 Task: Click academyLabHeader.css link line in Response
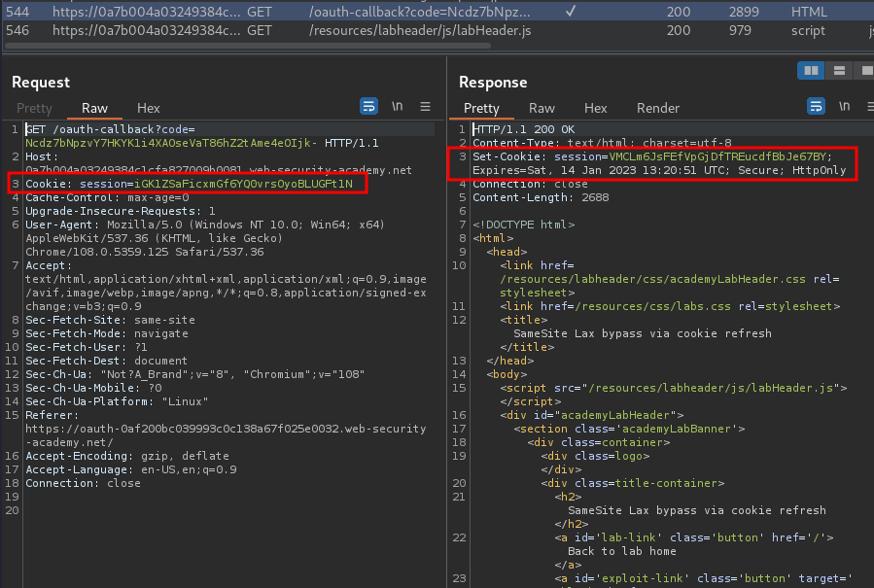tap(670, 279)
